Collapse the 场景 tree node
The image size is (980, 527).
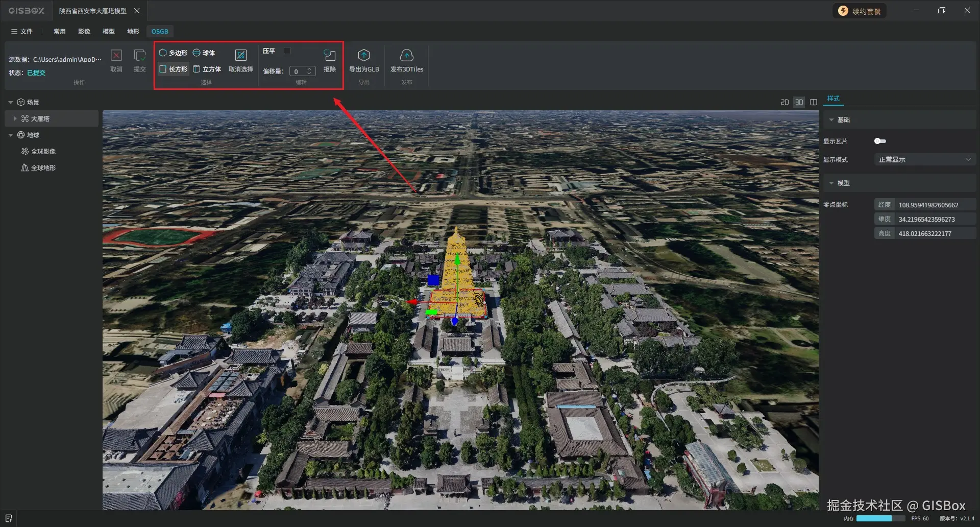11,102
